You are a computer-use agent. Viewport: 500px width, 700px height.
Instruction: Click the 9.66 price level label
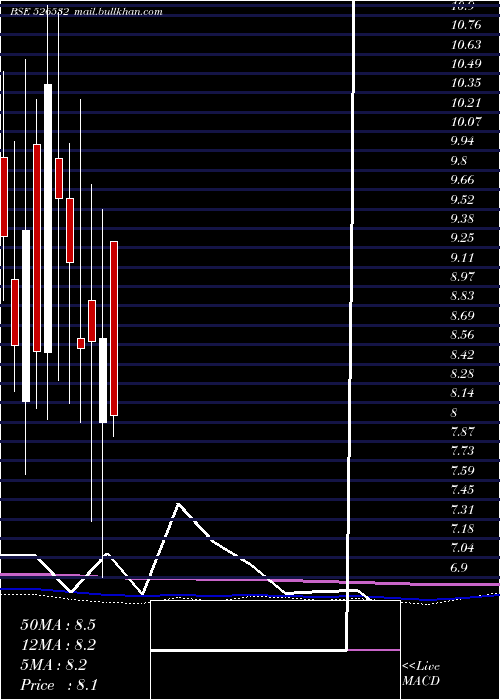pyautogui.click(x=462, y=180)
